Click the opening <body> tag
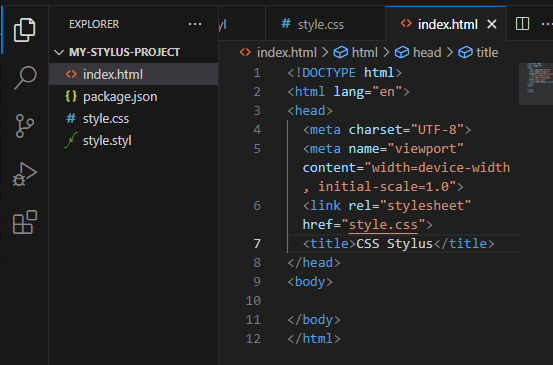Image resolution: width=553 pixels, height=365 pixels. tap(310, 282)
